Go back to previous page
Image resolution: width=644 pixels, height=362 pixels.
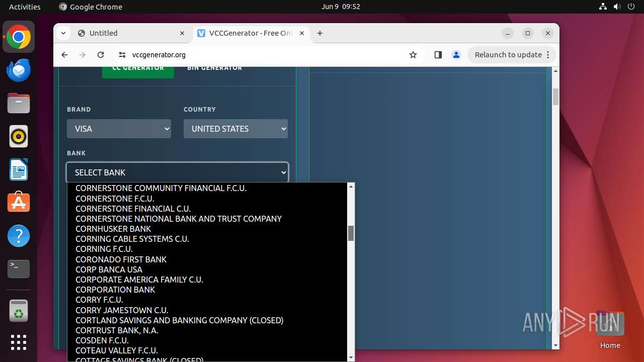point(64,55)
